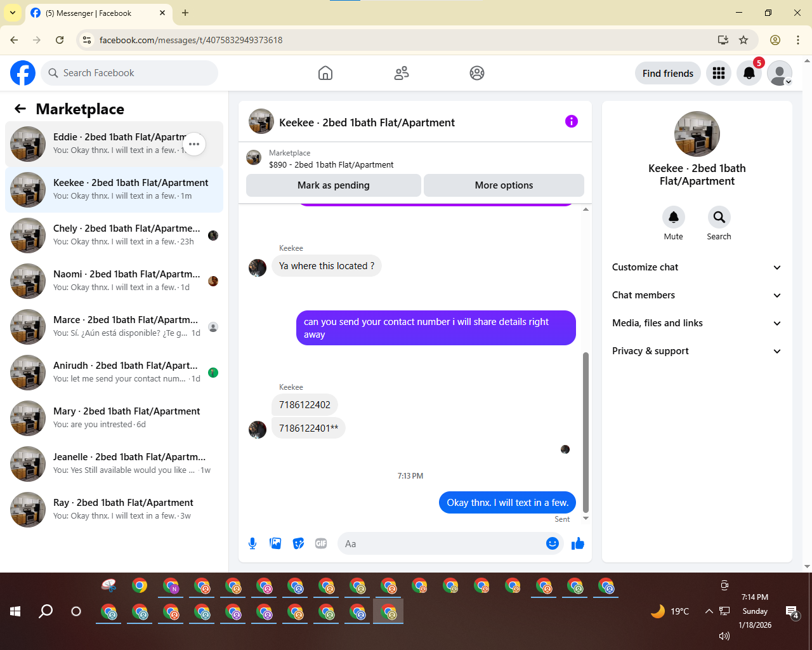Open the $890 - 2bed 1bath listing link
The height and width of the screenshot is (650, 812).
point(331,164)
